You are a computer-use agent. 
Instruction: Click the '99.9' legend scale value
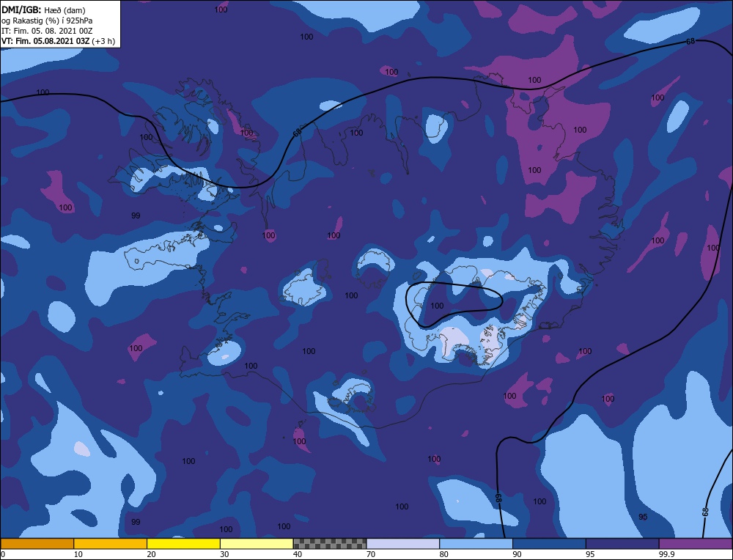(665, 554)
